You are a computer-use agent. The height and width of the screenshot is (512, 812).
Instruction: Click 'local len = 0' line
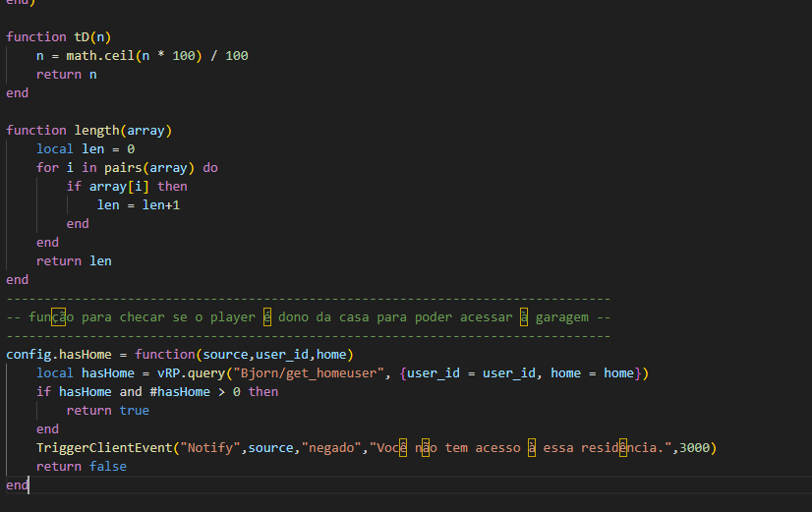[86, 149]
